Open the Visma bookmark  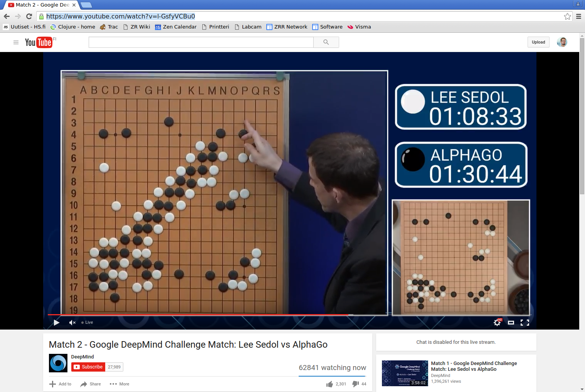pyautogui.click(x=359, y=27)
